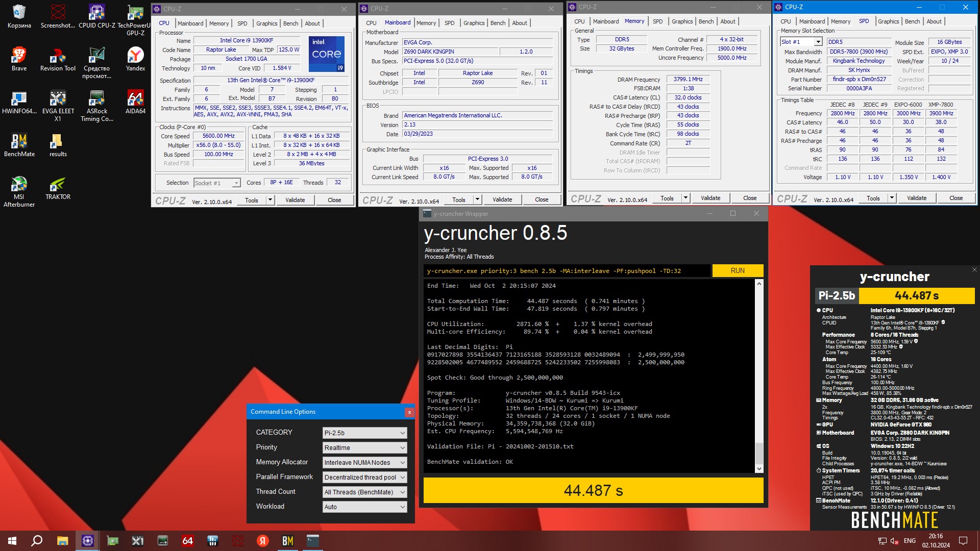Launch TechPowerUp GPU-Z desktop icon
The image size is (980, 551).
[135, 20]
